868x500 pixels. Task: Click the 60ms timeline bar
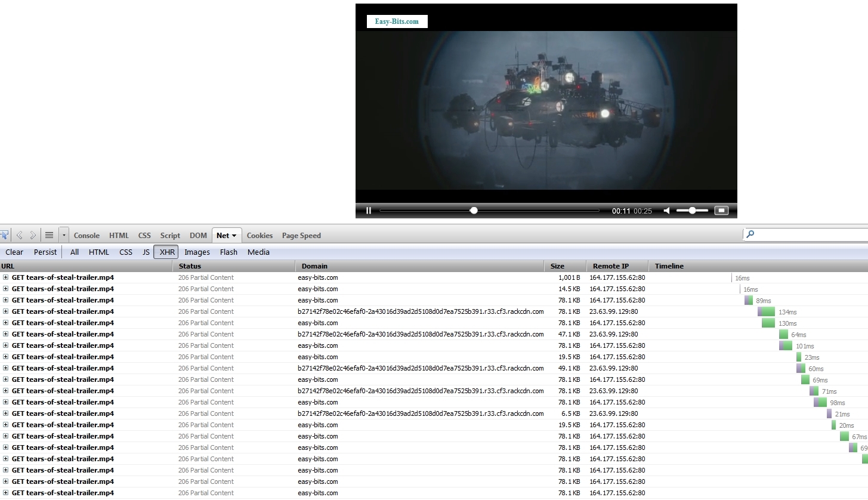[x=801, y=368]
